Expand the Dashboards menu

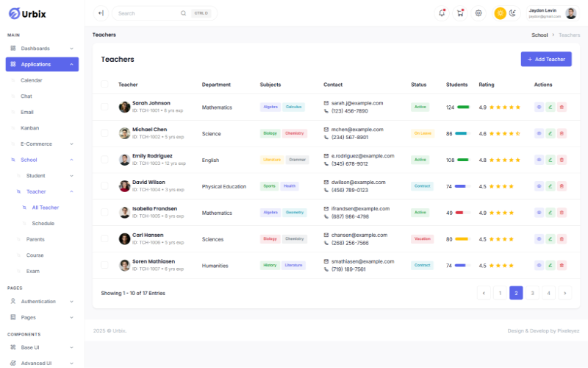click(42, 49)
